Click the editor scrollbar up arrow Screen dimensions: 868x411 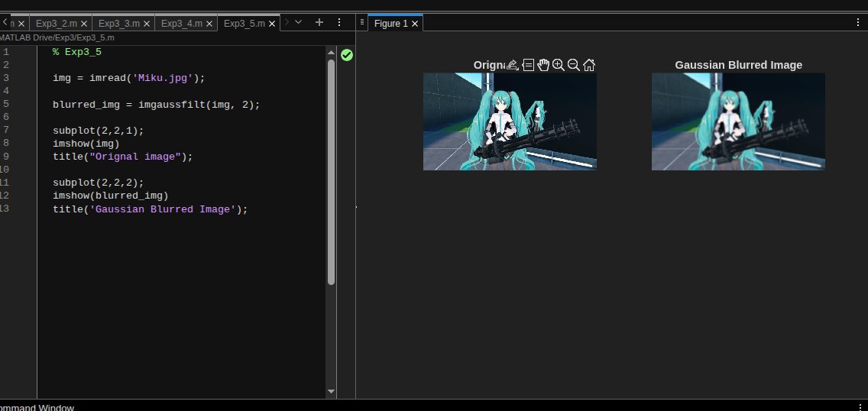[x=331, y=53]
